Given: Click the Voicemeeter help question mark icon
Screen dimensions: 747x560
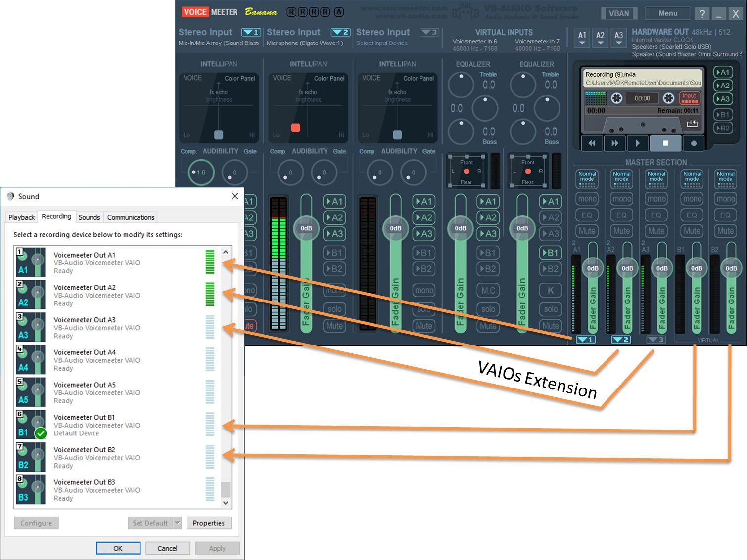Looking at the screenshot, I should 702,13.
